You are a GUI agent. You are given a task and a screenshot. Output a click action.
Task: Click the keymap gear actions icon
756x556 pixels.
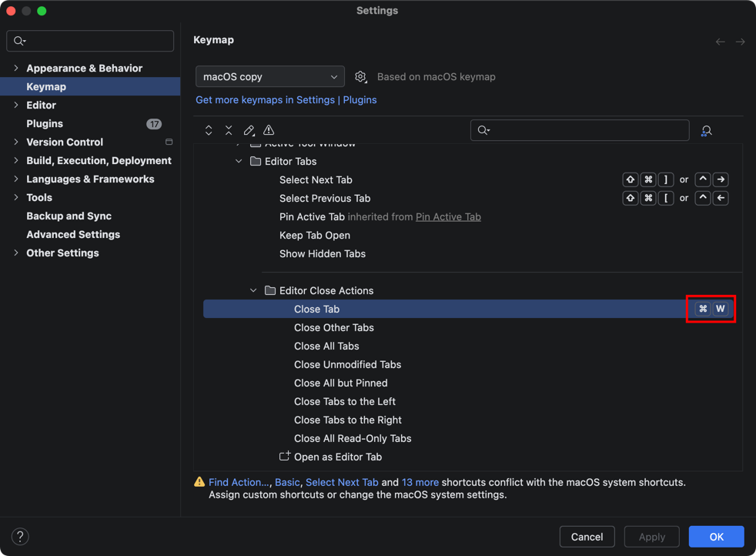click(360, 77)
